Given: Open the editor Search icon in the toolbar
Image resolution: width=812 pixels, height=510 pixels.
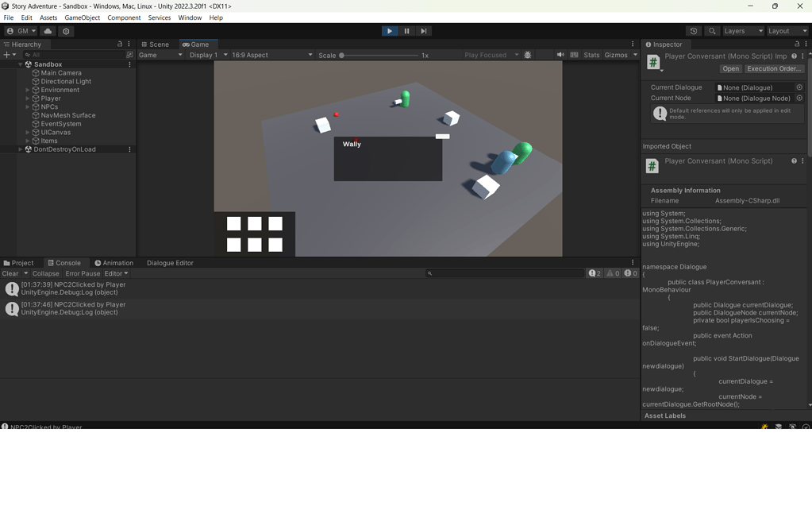Looking at the screenshot, I should (710, 30).
